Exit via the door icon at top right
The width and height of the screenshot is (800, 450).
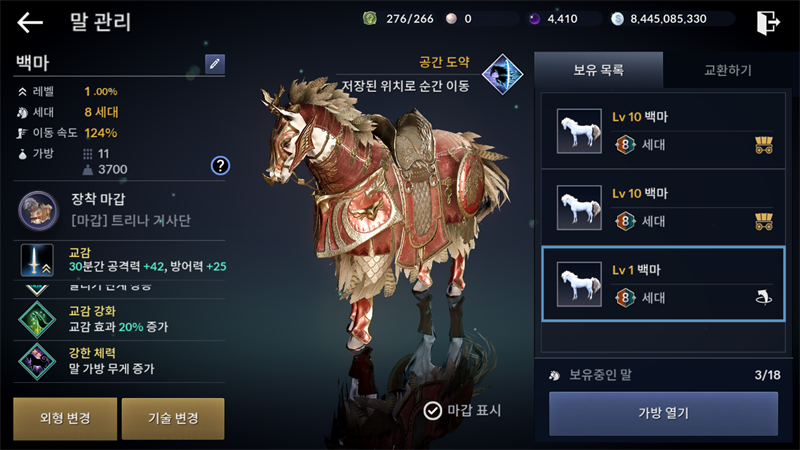768,22
